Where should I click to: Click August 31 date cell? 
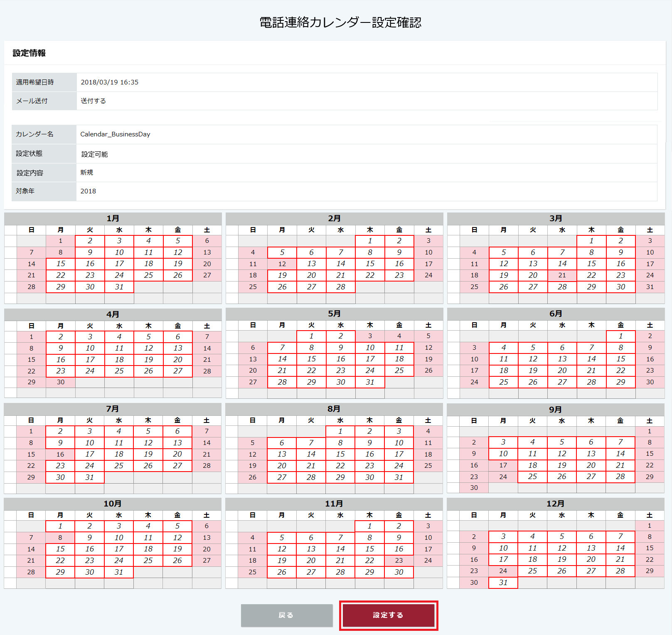pos(399,477)
